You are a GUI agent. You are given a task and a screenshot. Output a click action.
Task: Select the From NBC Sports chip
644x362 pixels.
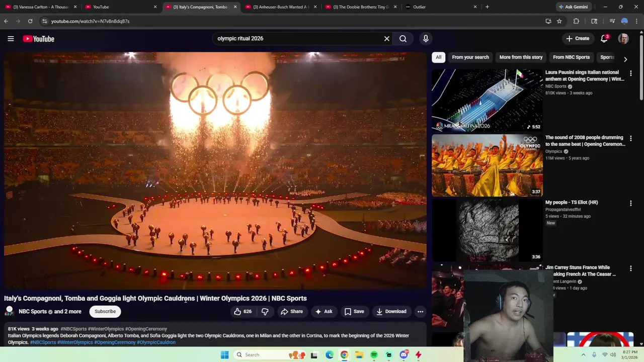(x=571, y=57)
